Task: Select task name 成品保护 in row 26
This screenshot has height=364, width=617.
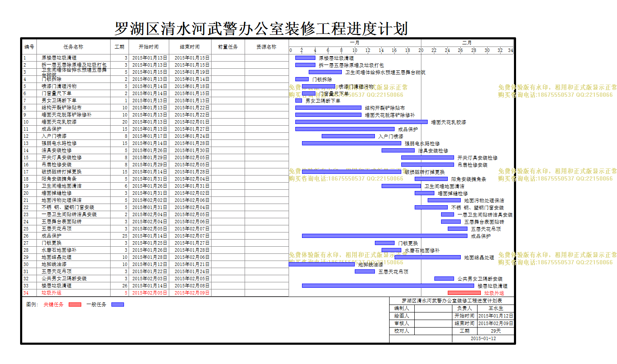Action: pyautogui.click(x=51, y=236)
